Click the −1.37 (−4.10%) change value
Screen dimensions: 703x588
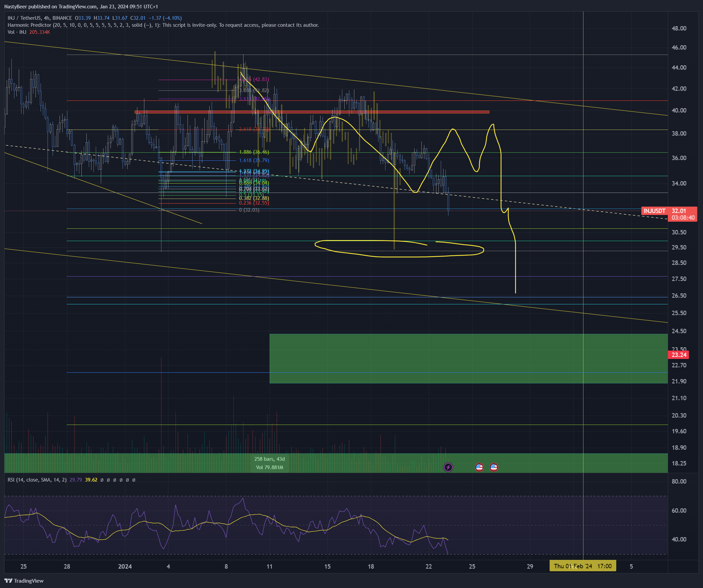click(x=165, y=18)
